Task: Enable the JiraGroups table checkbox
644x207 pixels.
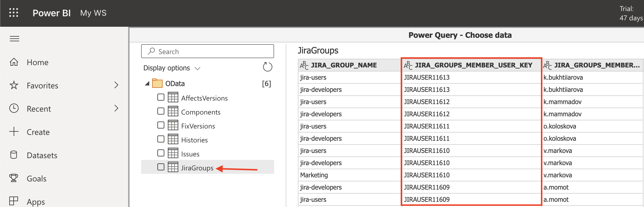Action: [x=161, y=167]
